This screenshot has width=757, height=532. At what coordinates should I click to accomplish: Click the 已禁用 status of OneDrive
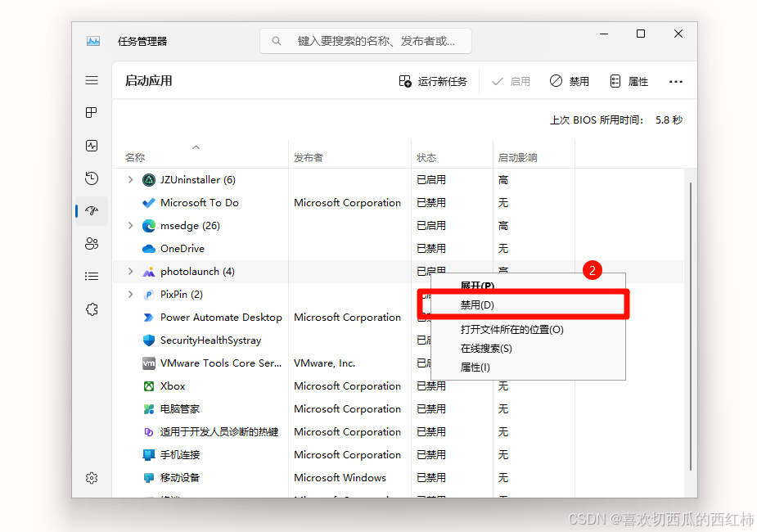coord(431,249)
